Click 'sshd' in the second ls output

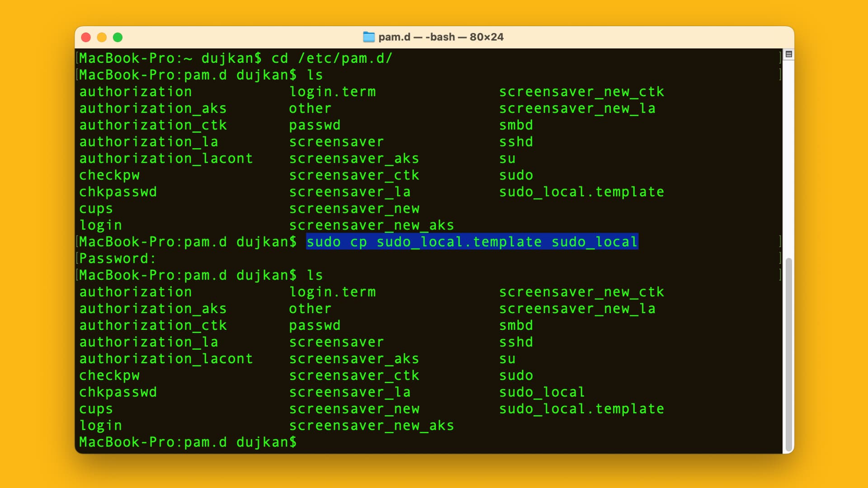tap(516, 342)
